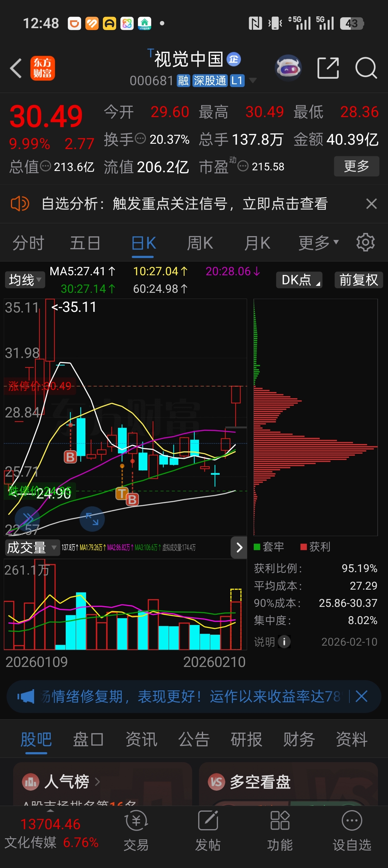Image resolution: width=388 pixels, height=868 pixels.
Task: Open the AI robot assistant avatar
Action: pyautogui.click(x=288, y=68)
